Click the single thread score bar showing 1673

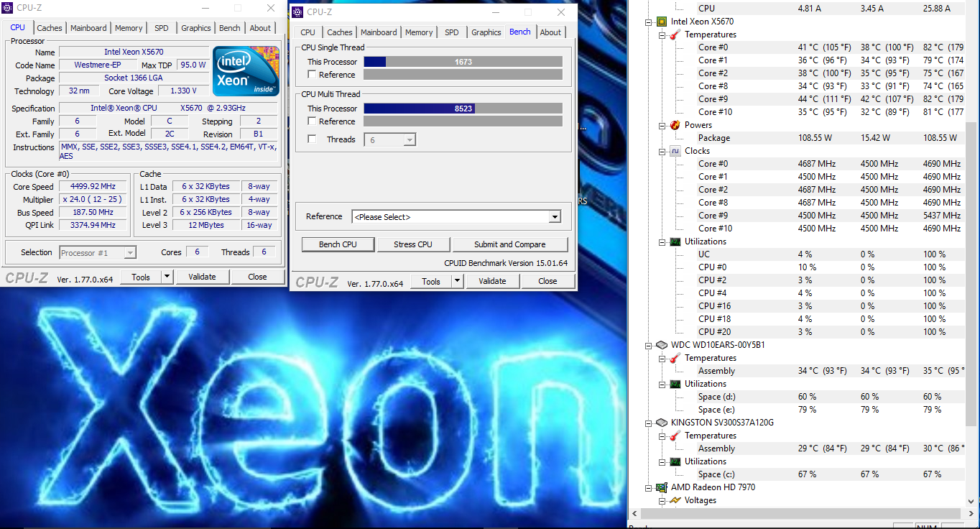463,62
